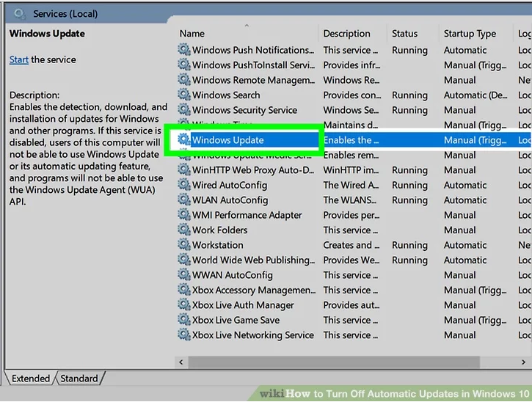Viewport: 532px width, 402px height.
Task: Select Windows Security Service row
Action: tap(244, 110)
